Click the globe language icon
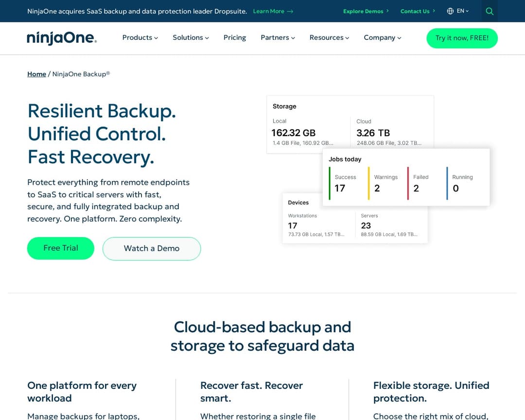Screen dimensions: 525x420 tap(450, 11)
